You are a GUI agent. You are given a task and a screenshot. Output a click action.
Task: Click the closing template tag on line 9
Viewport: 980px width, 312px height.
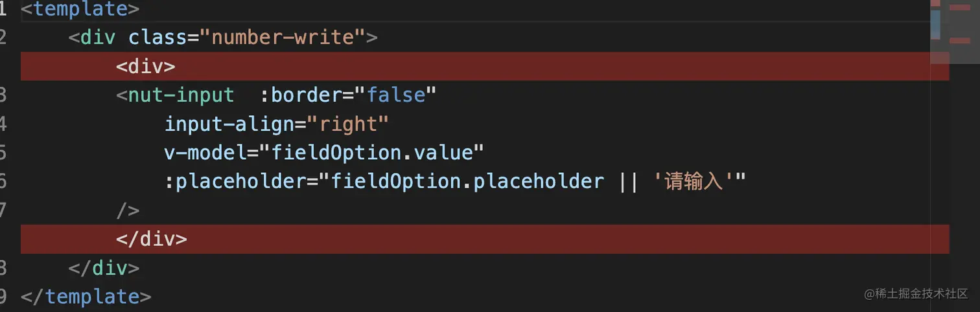(x=86, y=296)
